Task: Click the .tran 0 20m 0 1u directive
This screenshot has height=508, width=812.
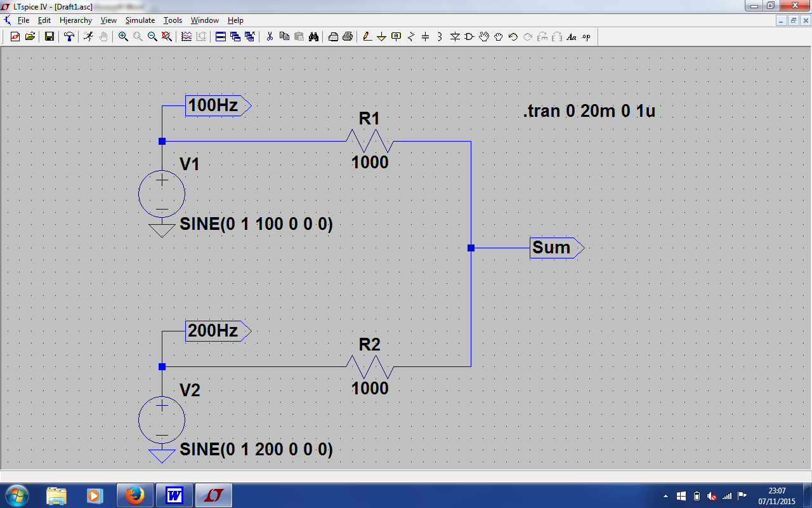Action: (x=589, y=111)
